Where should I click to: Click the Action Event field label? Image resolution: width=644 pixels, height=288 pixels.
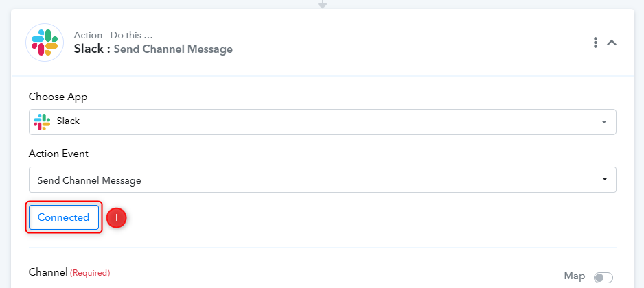pyautogui.click(x=58, y=154)
